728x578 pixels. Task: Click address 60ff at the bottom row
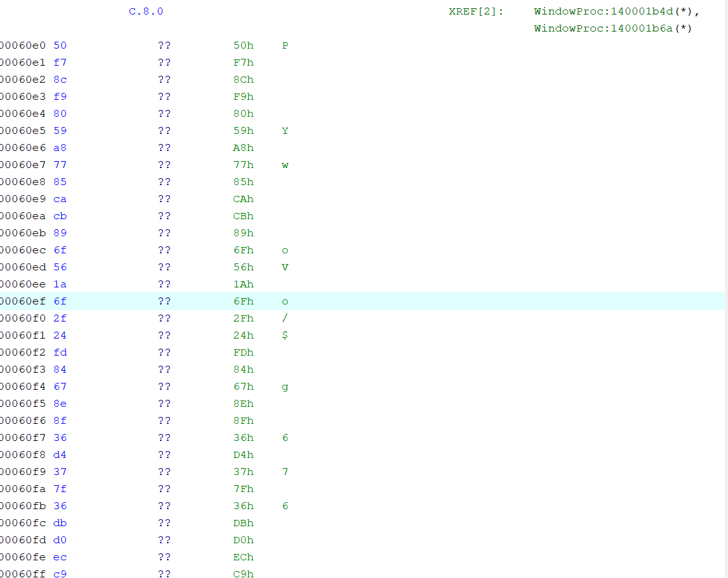tap(23, 574)
